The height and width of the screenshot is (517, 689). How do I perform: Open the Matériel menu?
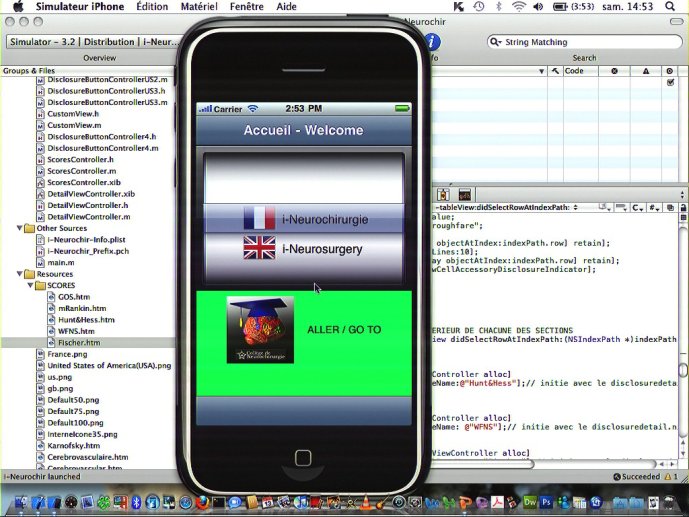point(199,6)
